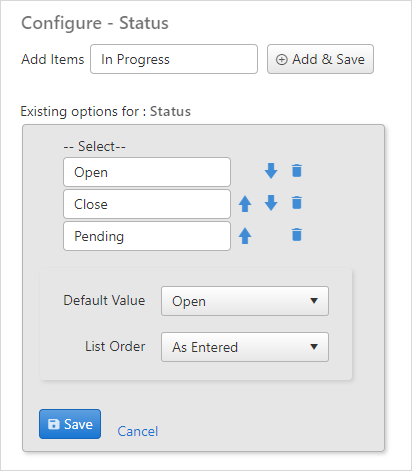The image size is (412, 471).
Task: Click into the Open option field
Action: coord(147,172)
